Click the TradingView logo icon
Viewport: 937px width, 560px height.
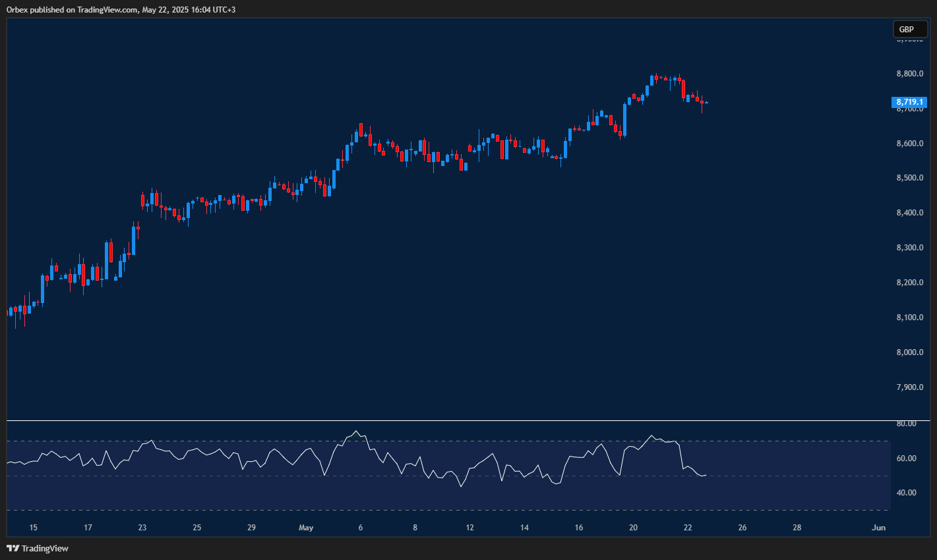[13, 548]
